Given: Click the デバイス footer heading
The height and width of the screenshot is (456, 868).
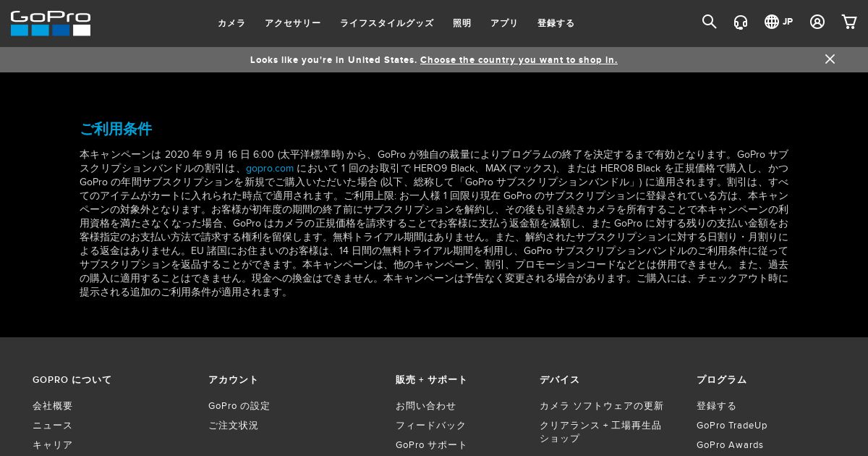Looking at the screenshot, I should point(559,380).
